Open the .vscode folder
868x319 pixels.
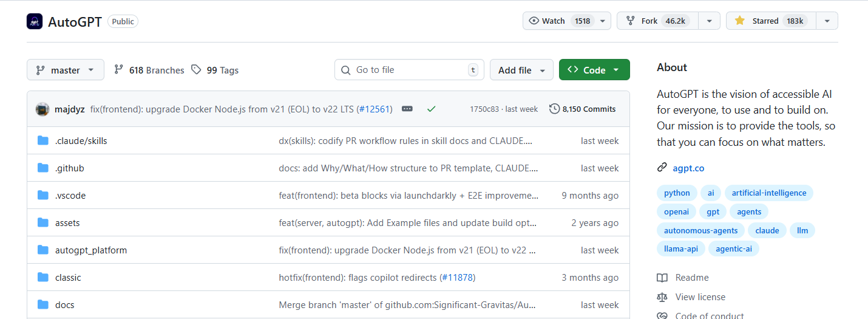coord(70,196)
